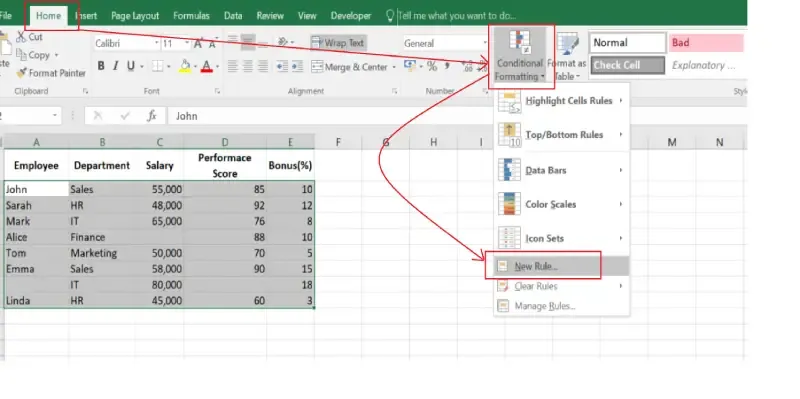Open Top/Bottom Rules submenu
This screenshot has width=800, height=399.
click(561, 135)
